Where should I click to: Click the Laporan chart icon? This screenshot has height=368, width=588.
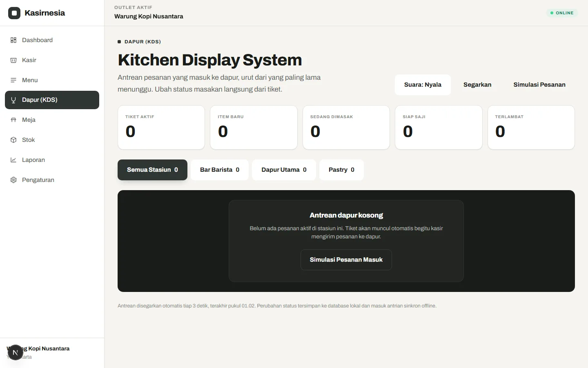[x=13, y=160]
